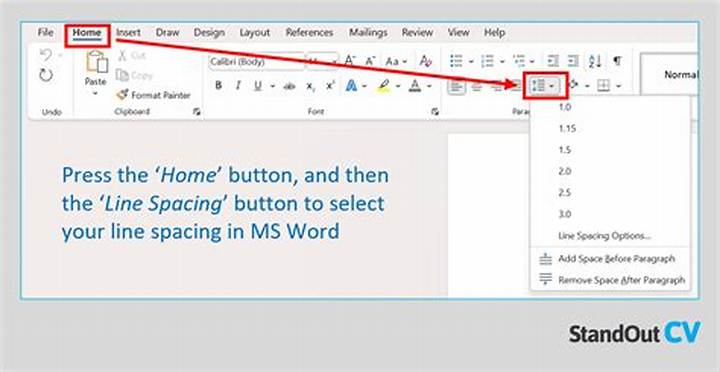Switch to the Design tab
Screen dimensions: 720x372
(x=209, y=33)
